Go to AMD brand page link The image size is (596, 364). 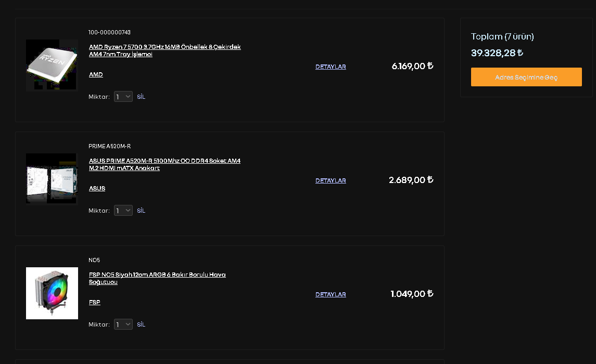click(96, 74)
